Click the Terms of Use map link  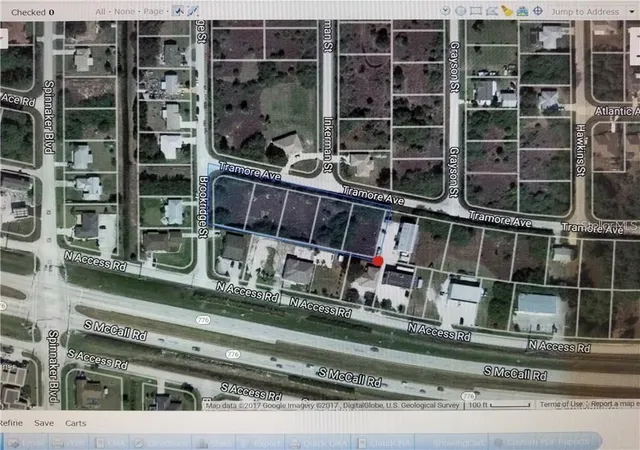[561, 404]
